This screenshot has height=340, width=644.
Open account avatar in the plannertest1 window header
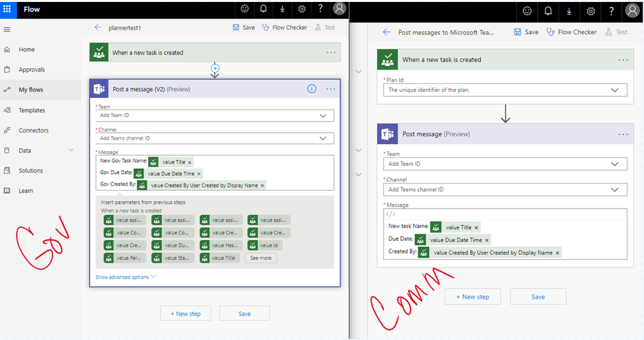tap(339, 8)
